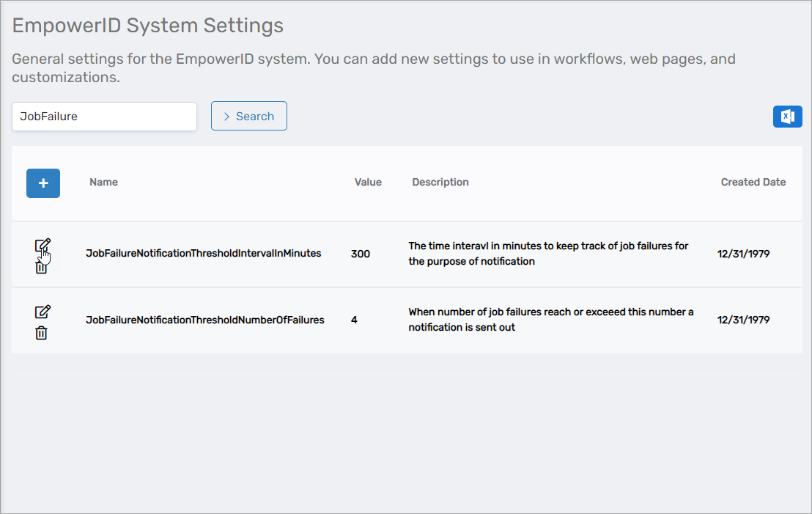Open the Excel export icon

(788, 116)
